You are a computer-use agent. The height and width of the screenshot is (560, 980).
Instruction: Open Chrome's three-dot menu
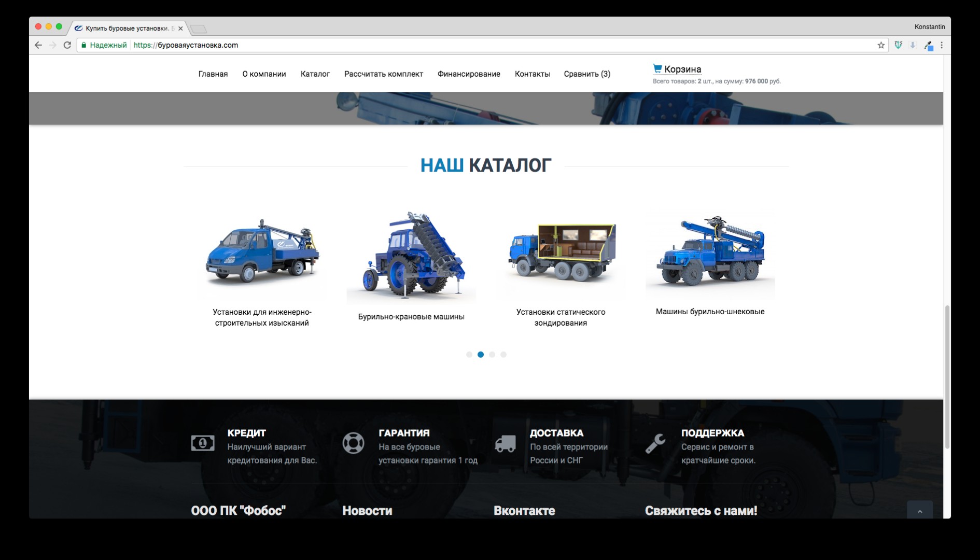(x=942, y=45)
